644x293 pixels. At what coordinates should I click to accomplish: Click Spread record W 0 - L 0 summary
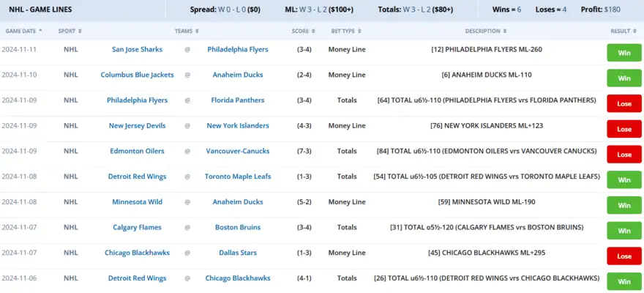point(225,10)
